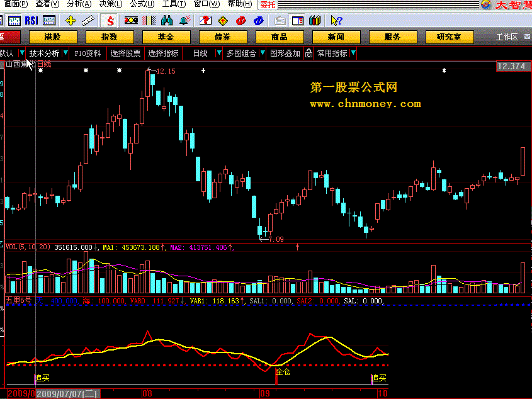Click the 指数 button
Image resolution: width=532 pixels, height=399 pixels.
[110, 37]
